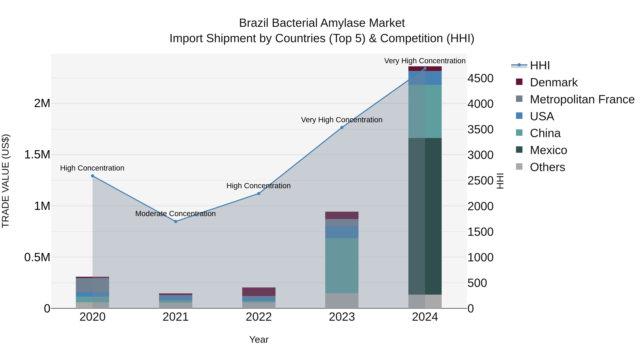Screen dimensions: 644x362
Task: Click the Others segment of 2024 bar
Action: 425,302
